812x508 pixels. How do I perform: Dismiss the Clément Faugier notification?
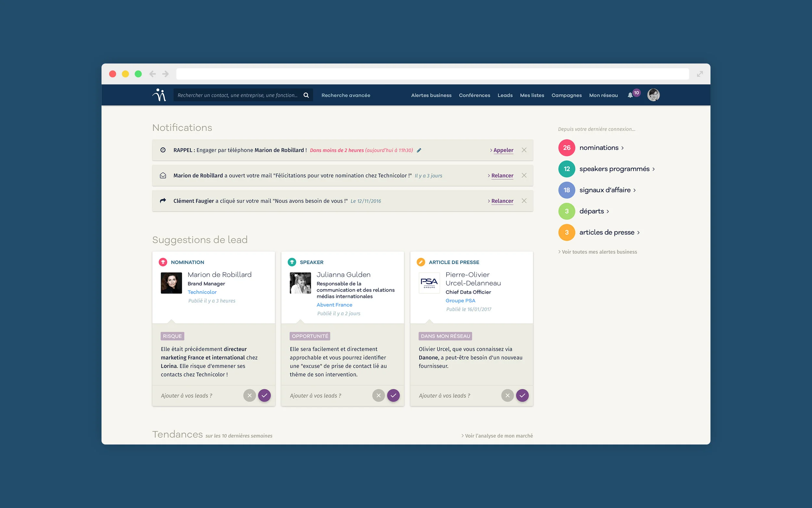(524, 201)
